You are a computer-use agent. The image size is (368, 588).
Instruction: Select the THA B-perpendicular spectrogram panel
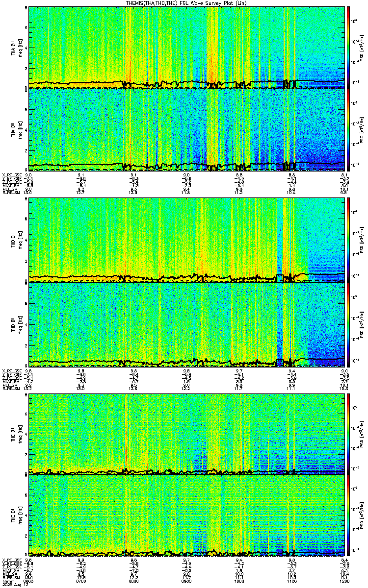(187, 48)
